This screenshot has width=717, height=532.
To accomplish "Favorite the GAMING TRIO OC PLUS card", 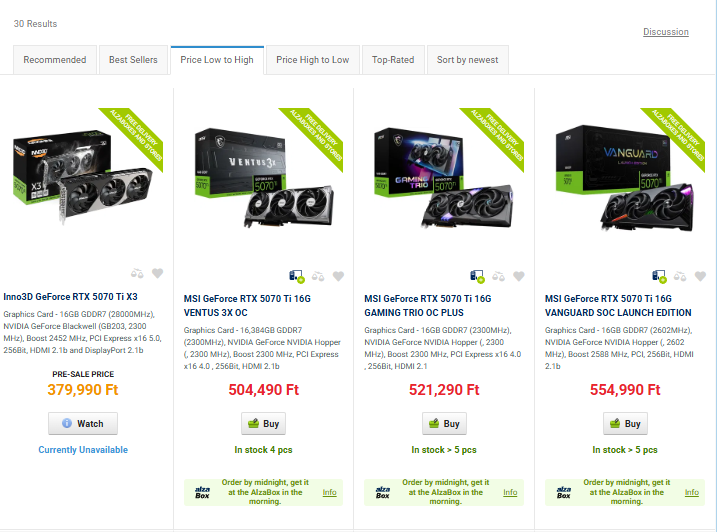I will [519, 276].
